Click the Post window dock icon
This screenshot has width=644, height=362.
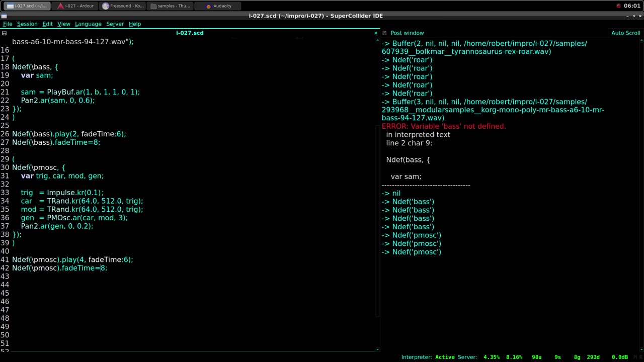tap(385, 33)
